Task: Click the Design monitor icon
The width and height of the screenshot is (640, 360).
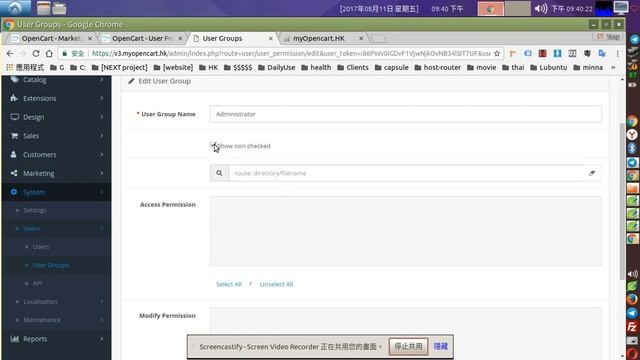Action: pos(15,117)
